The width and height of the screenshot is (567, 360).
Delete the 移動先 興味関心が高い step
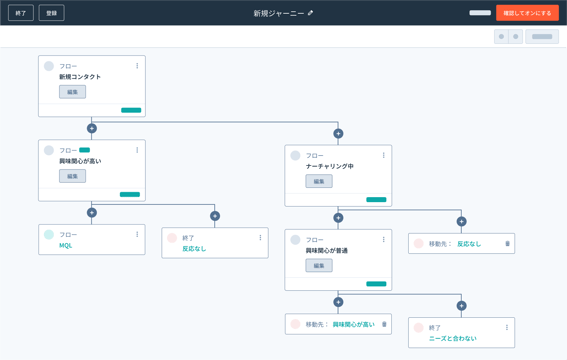[384, 324]
